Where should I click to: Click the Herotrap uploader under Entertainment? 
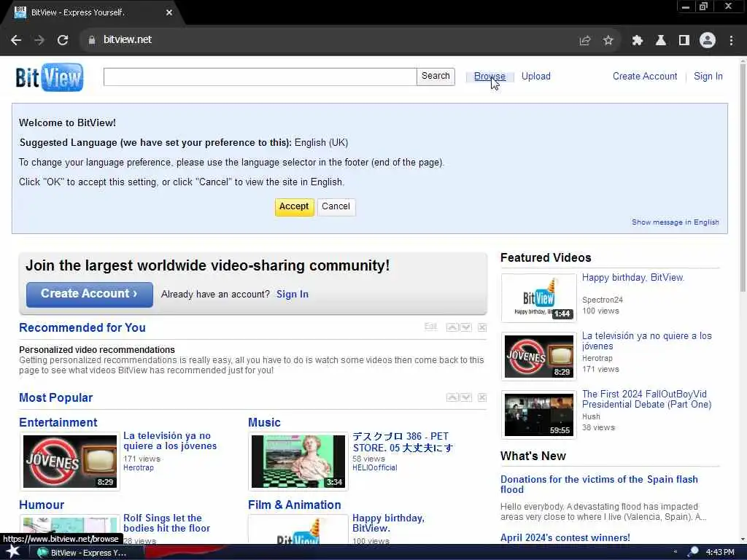pyautogui.click(x=139, y=467)
